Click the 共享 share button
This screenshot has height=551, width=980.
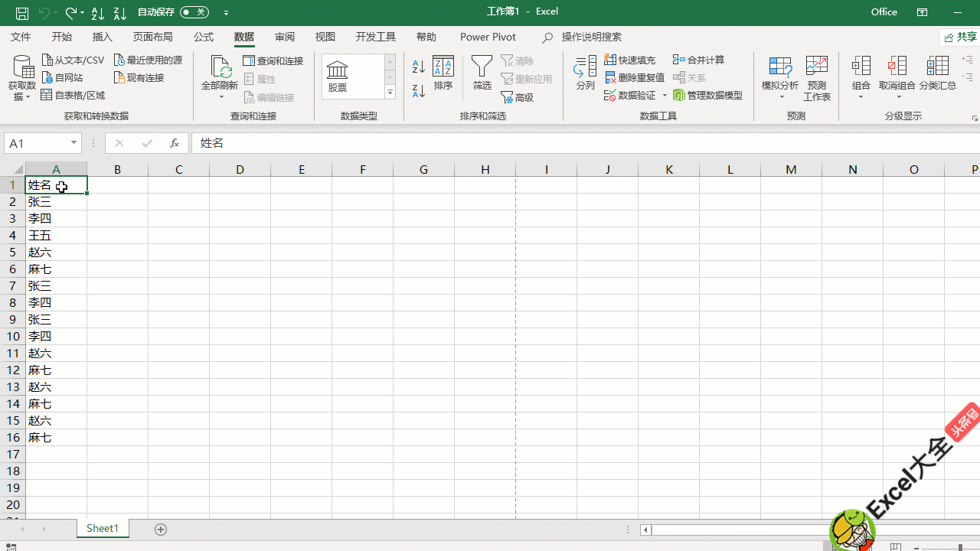tap(960, 37)
